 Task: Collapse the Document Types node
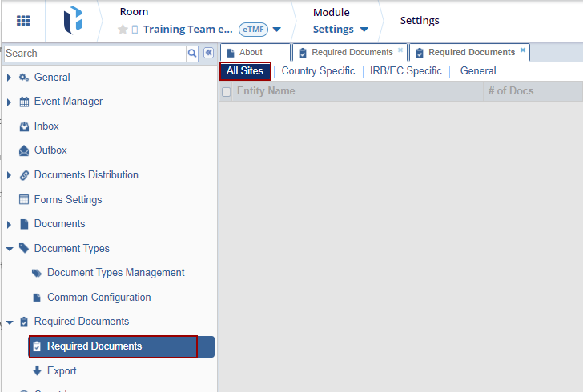pyautogui.click(x=10, y=249)
